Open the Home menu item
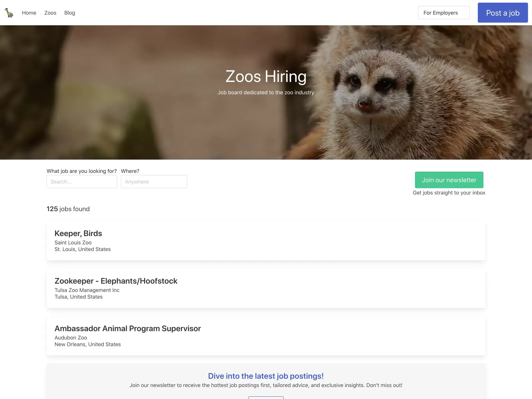Screen dimensions: 532x399 29,13
